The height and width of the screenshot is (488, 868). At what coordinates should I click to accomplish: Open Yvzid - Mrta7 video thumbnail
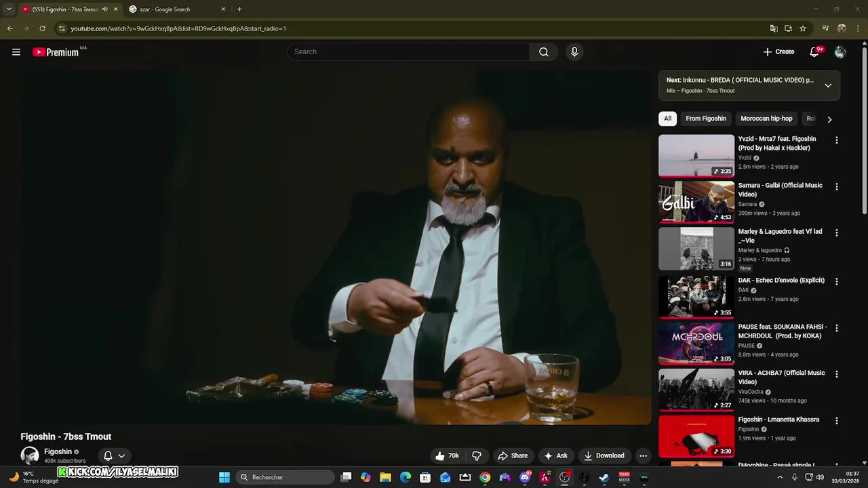(696, 155)
